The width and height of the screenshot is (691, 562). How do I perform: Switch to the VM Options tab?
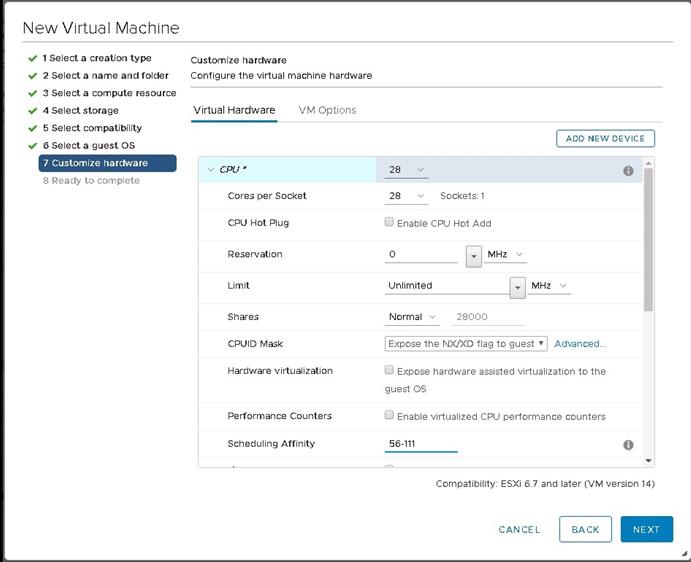click(x=327, y=110)
